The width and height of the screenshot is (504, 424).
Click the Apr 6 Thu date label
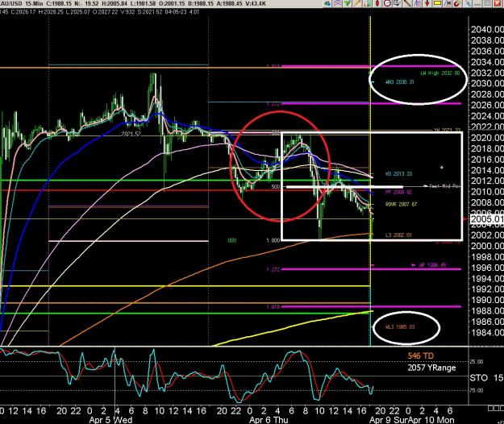pos(269,420)
